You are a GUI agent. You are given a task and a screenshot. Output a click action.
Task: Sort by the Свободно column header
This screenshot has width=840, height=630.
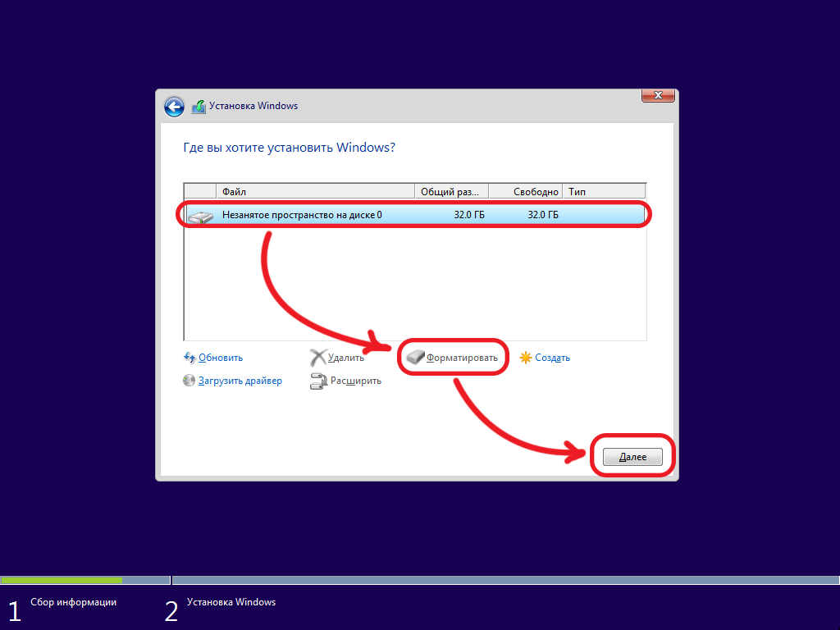(526, 191)
